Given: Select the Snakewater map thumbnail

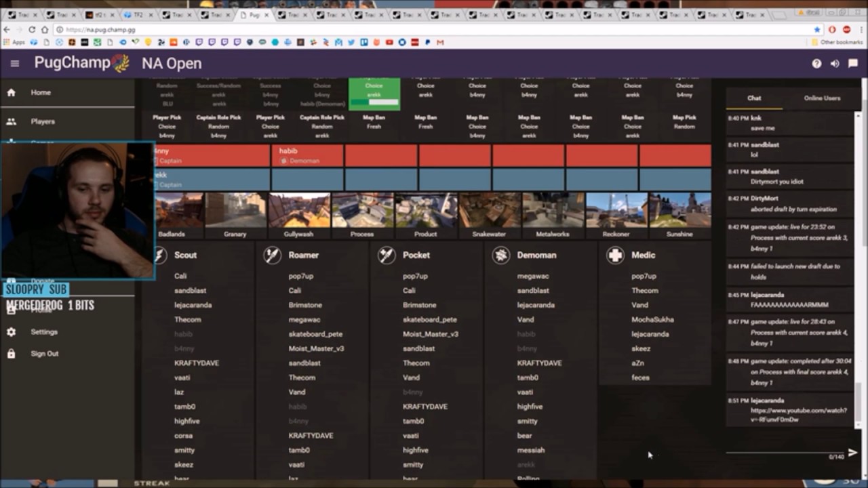Looking at the screenshot, I should click(x=490, y=216).
